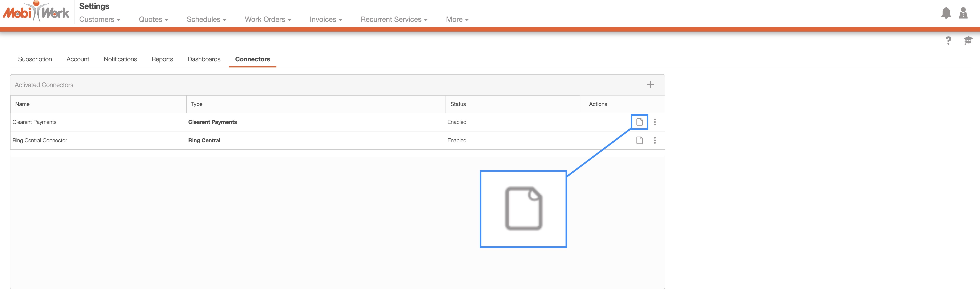Expand the Work Orders dropdown

tap(268, 19)
